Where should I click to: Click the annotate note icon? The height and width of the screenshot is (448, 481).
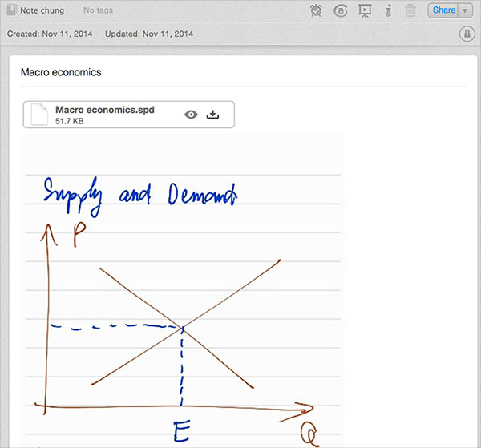point(341,10)
